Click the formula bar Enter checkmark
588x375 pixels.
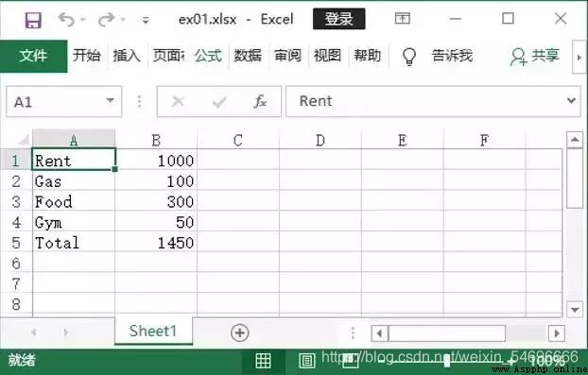click(x=219, y=101)
